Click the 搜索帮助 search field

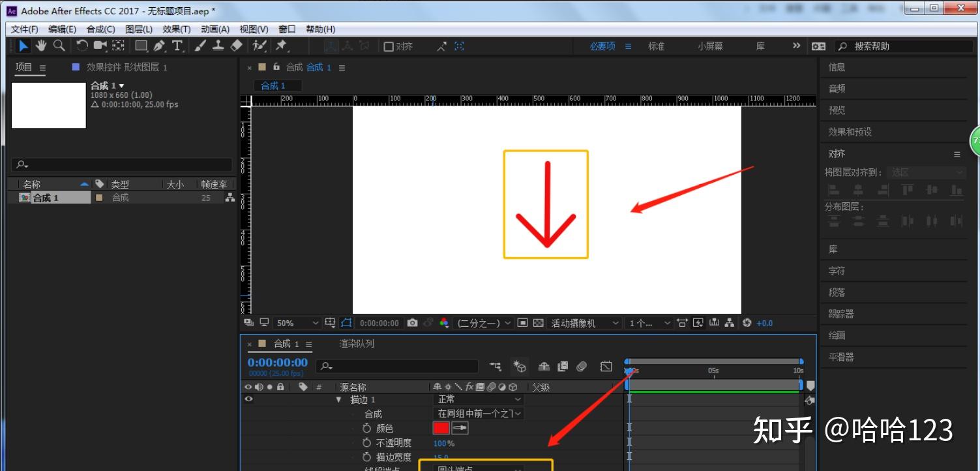pyautogui.click(x=903, y=46)
